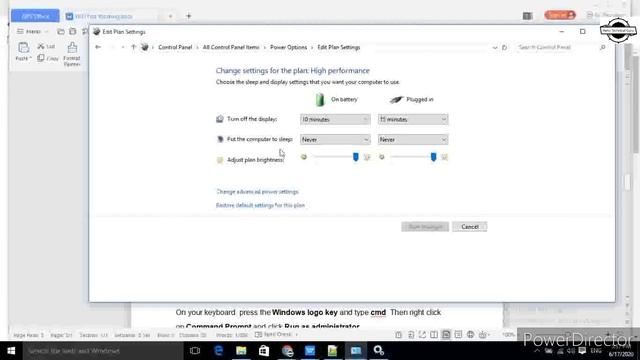Open File Explorer from the taskbar
The image size is (640, 360).
pyautogui.click(x=241, y=351)
